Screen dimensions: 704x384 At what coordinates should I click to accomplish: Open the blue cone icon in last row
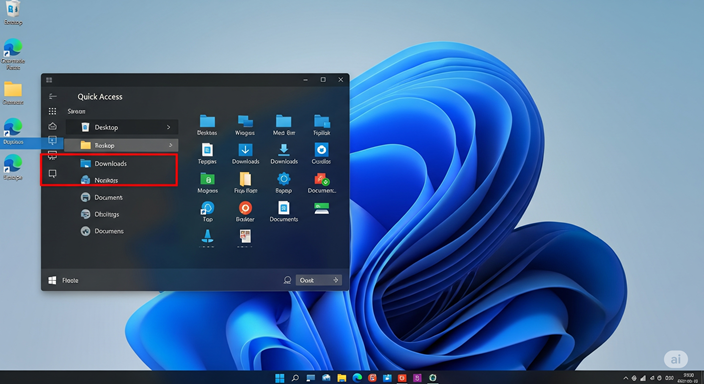tap(207, 237)
